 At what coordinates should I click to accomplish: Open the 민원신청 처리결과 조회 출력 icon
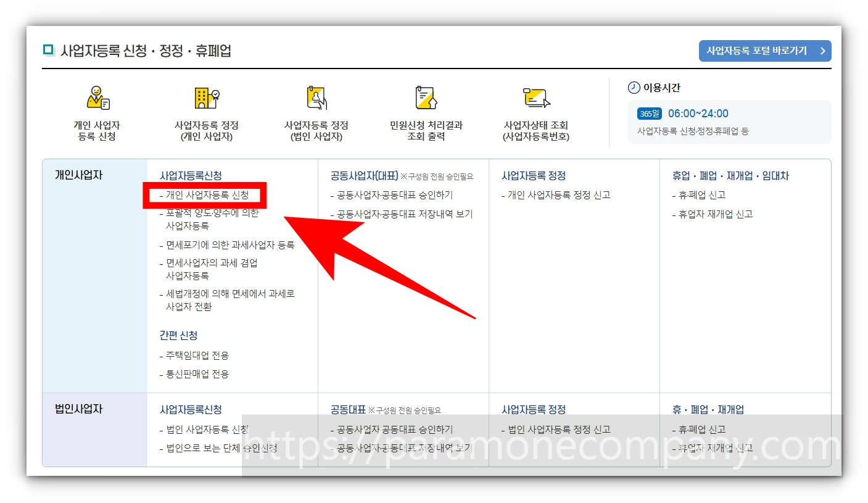426,98
